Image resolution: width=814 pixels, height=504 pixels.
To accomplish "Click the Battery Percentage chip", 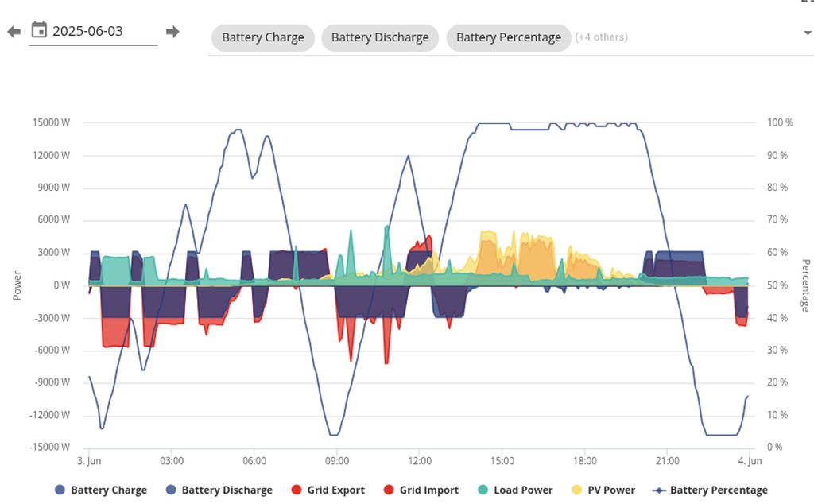I will [508, 37].
